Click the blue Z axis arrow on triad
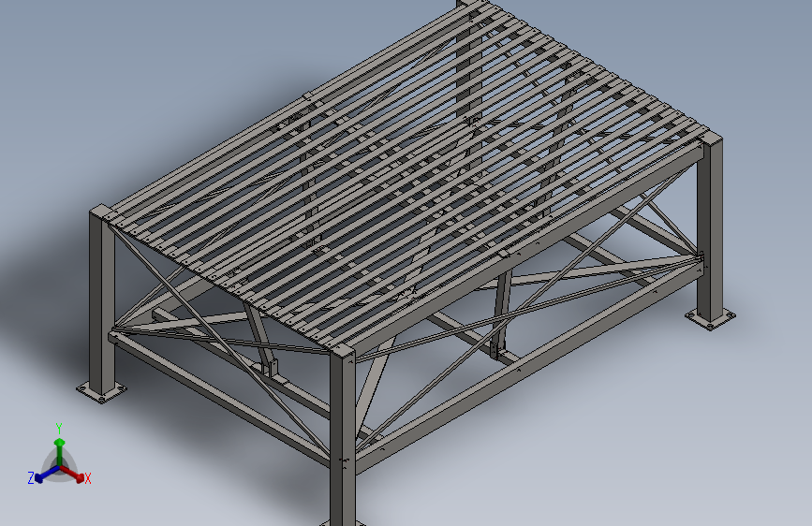Image resolution: width=812 pixels, height=526 pixels. point(47,474)
